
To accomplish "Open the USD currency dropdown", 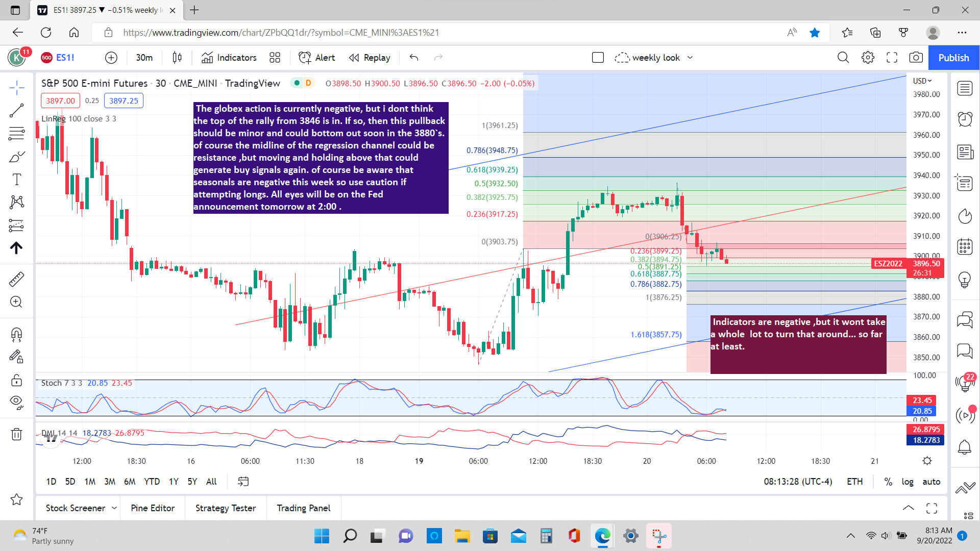I will (923, 81).
